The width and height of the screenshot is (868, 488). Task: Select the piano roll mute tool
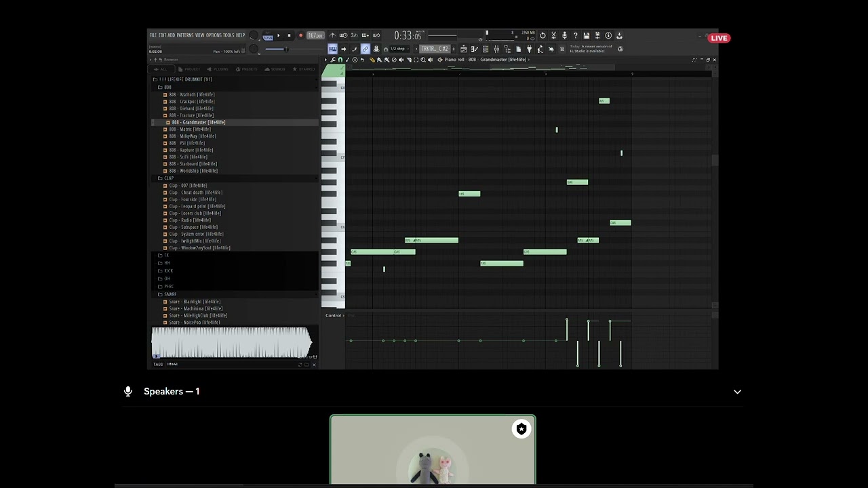401,60
